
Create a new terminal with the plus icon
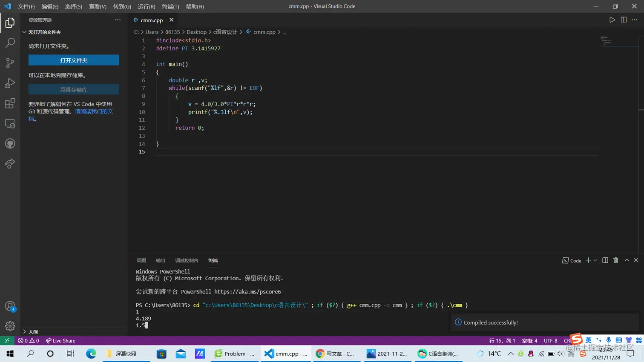(588, 260)
